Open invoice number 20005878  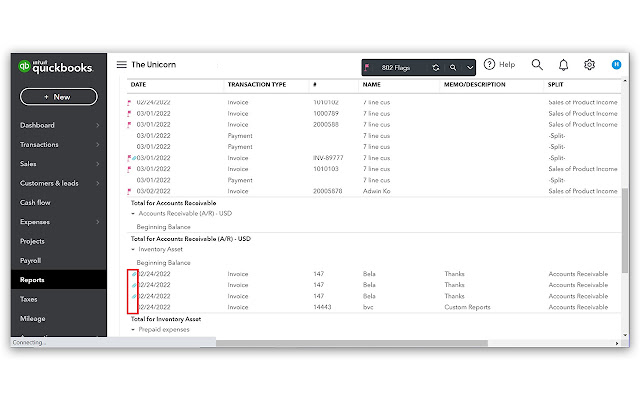point(328,191)
